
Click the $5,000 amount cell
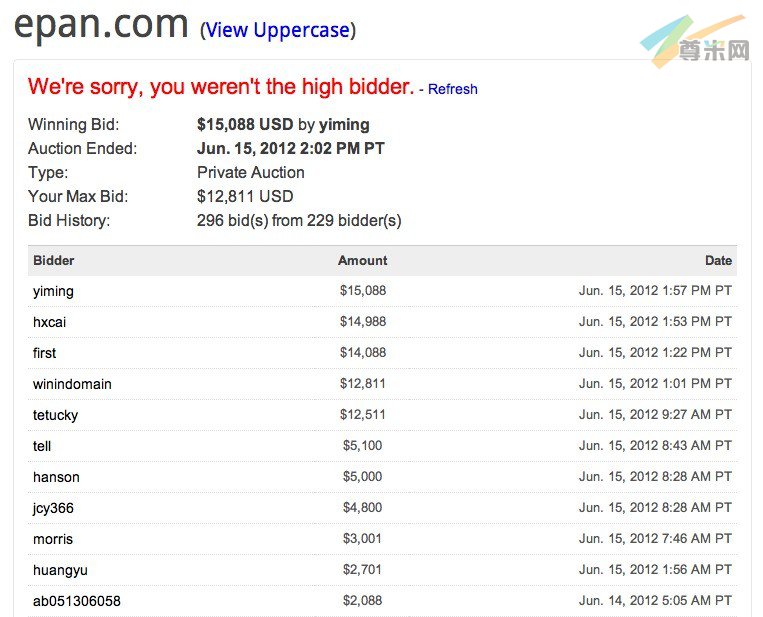click(x=363, y=476)
